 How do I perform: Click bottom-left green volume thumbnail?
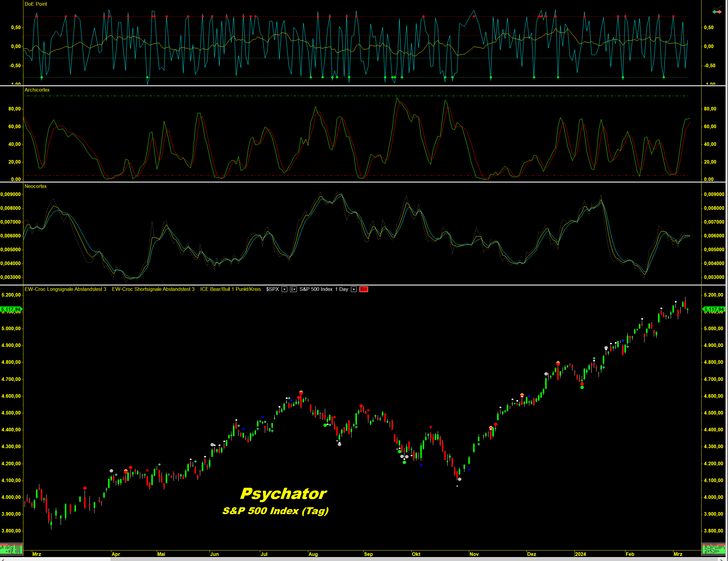(x=11, y=549)
